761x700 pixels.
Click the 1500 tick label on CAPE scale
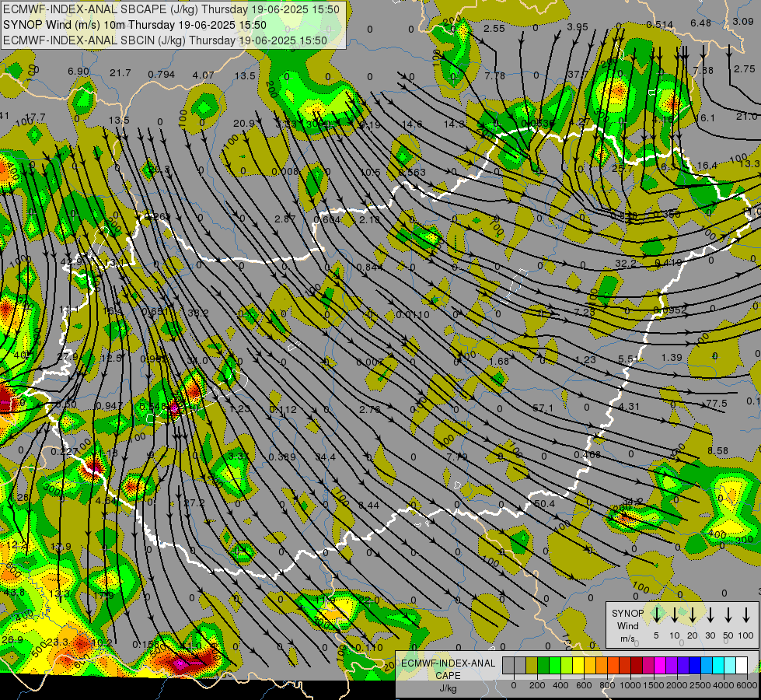point(654,685)
